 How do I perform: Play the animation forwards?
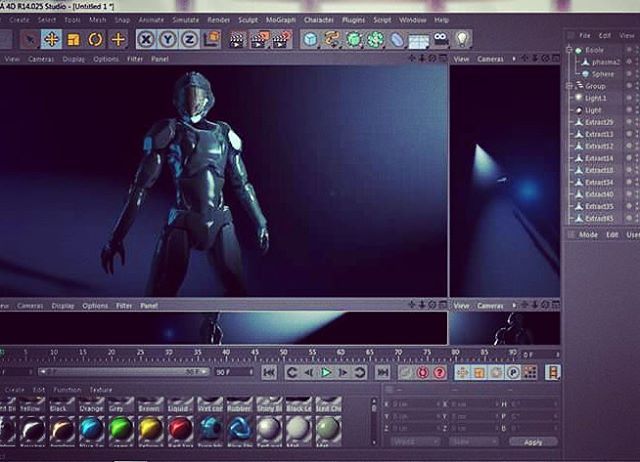(326, 372)
